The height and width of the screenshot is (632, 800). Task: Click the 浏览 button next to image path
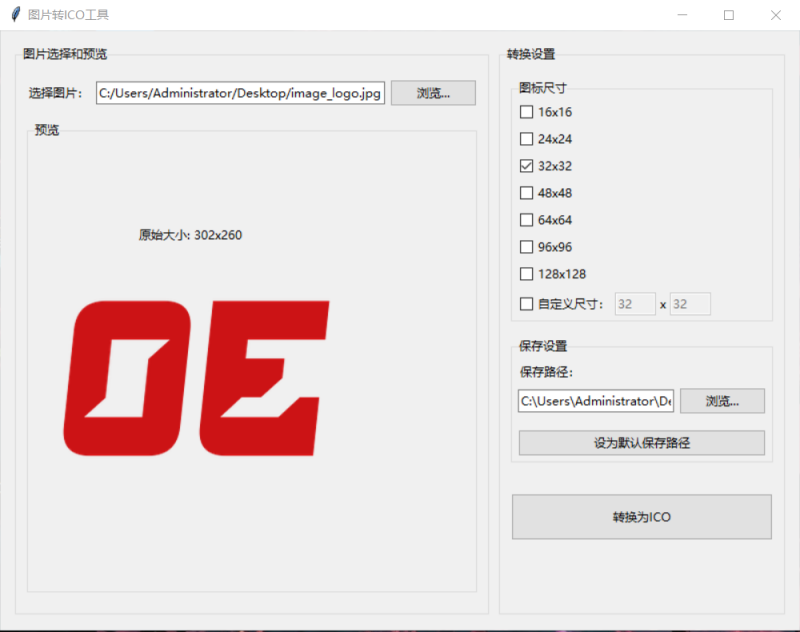[432, 92]
